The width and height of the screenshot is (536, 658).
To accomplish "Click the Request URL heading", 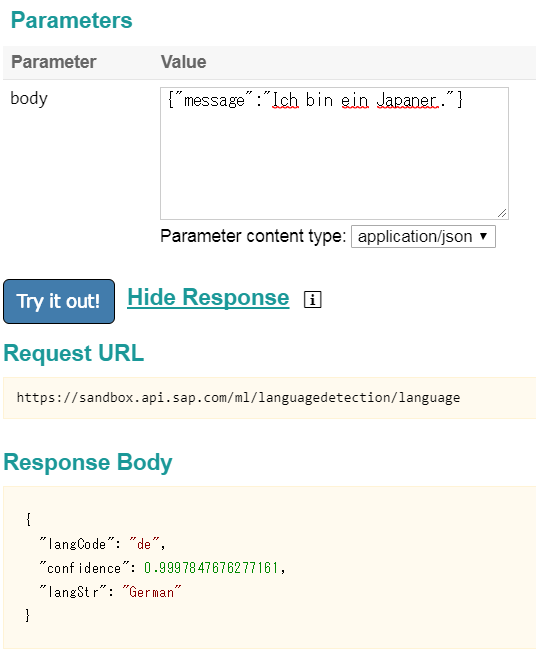I will pos(73,353).
